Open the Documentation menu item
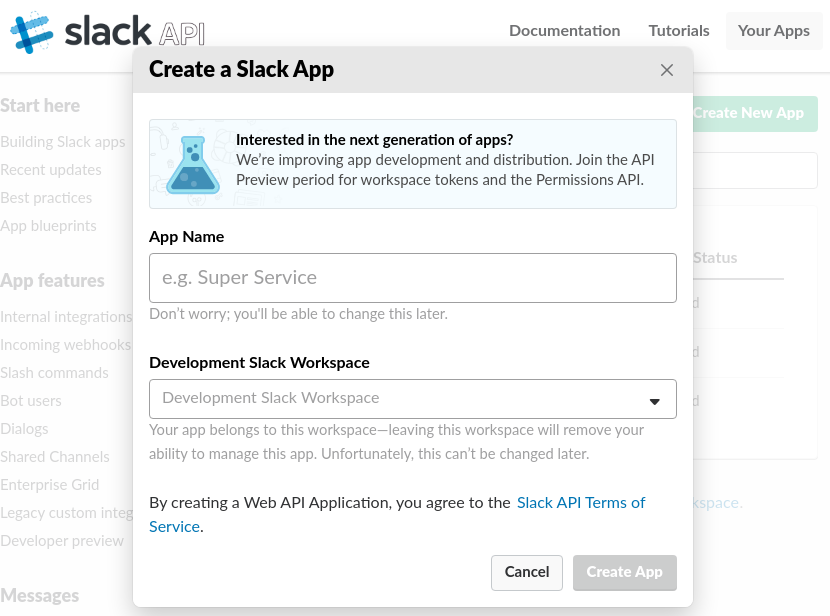 [564, 31]
